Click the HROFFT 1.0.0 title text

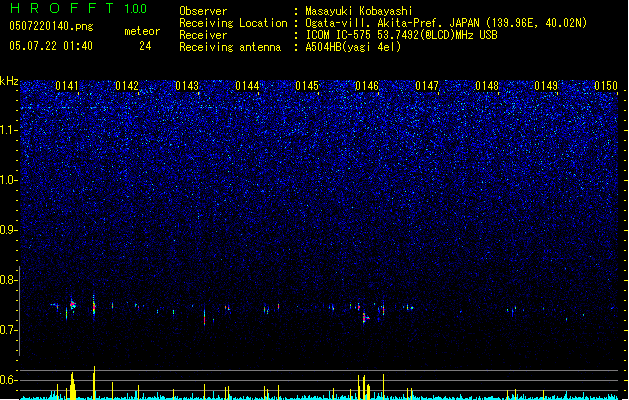point(78,8)
